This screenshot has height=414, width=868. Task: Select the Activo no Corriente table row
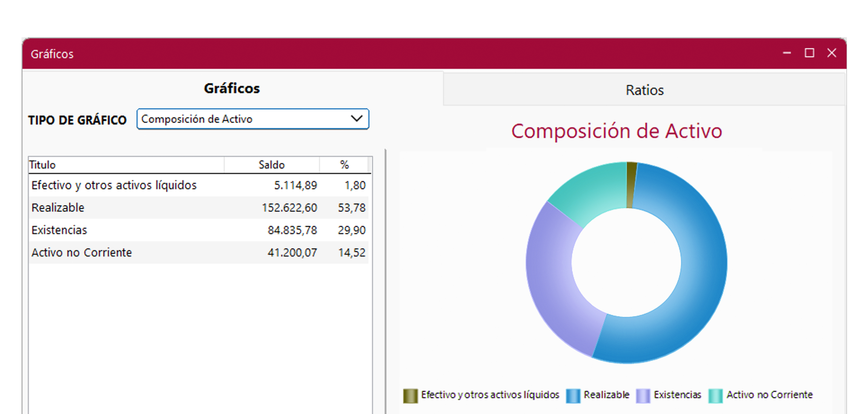click(150, 252)
